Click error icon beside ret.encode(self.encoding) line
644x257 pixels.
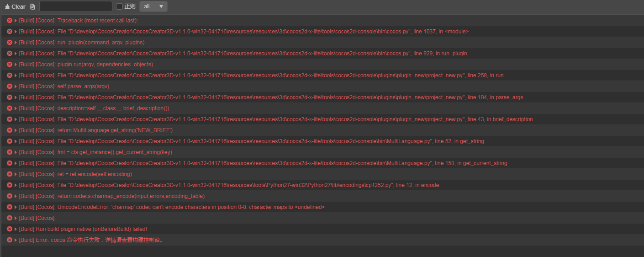10,174
